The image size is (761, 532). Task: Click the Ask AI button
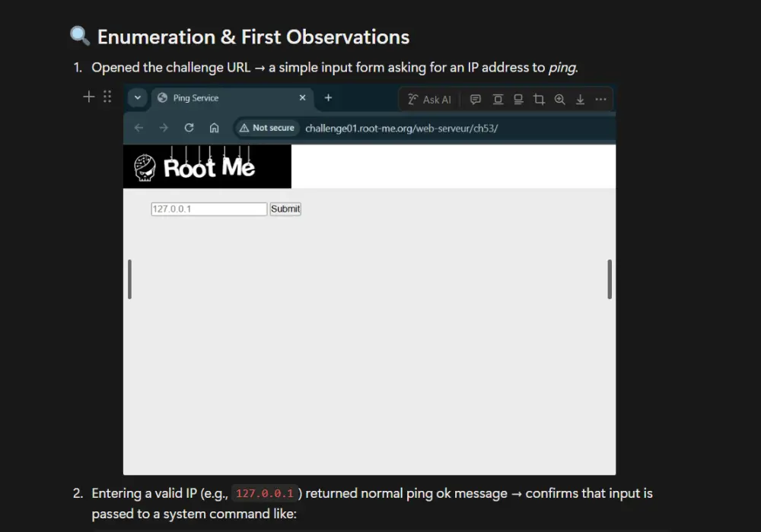[429, 100]
